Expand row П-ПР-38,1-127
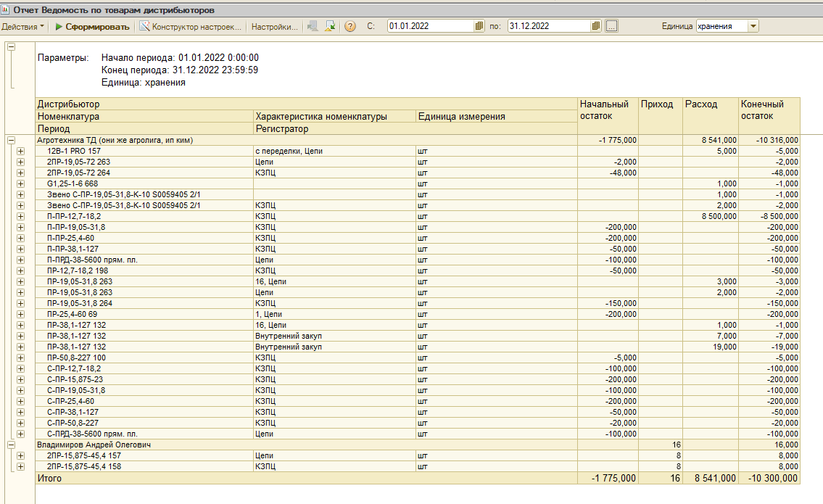Image resolution: width=823 pixels, height=504 pixels. click(20, 249)
